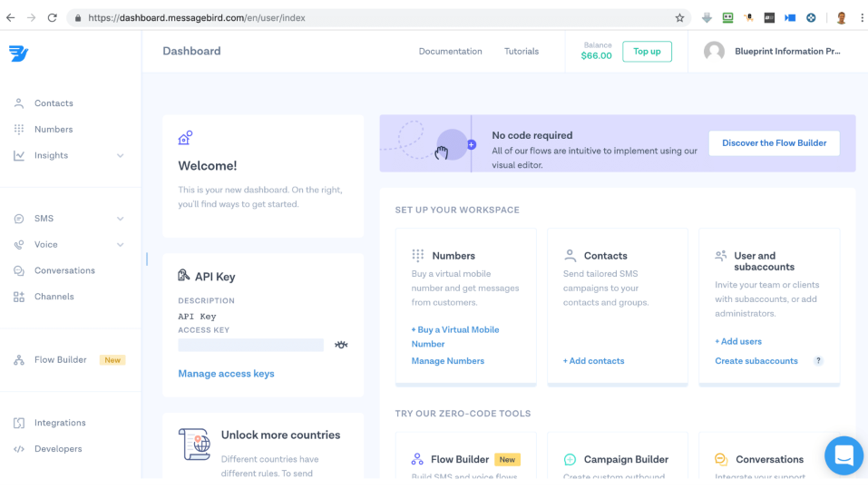This screenshot has width=868, height=489.
Task: Click the download arrow extension icon
Action: (x=707, y=18)
